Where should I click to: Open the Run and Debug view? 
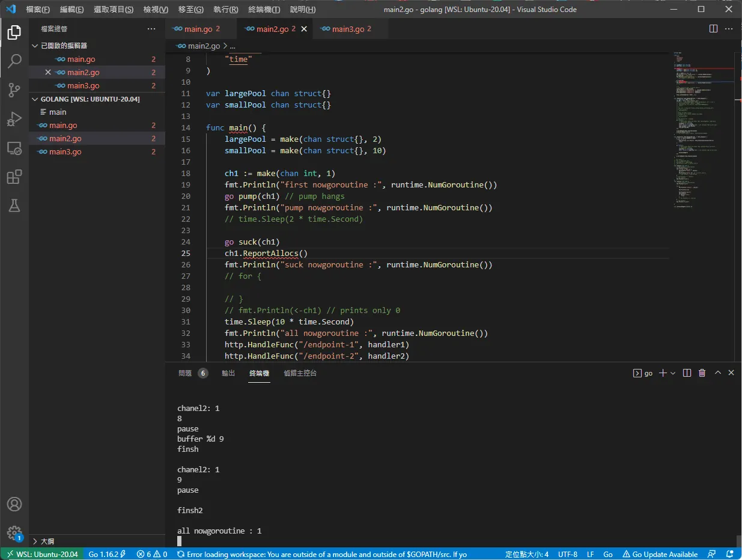point(14,119)
